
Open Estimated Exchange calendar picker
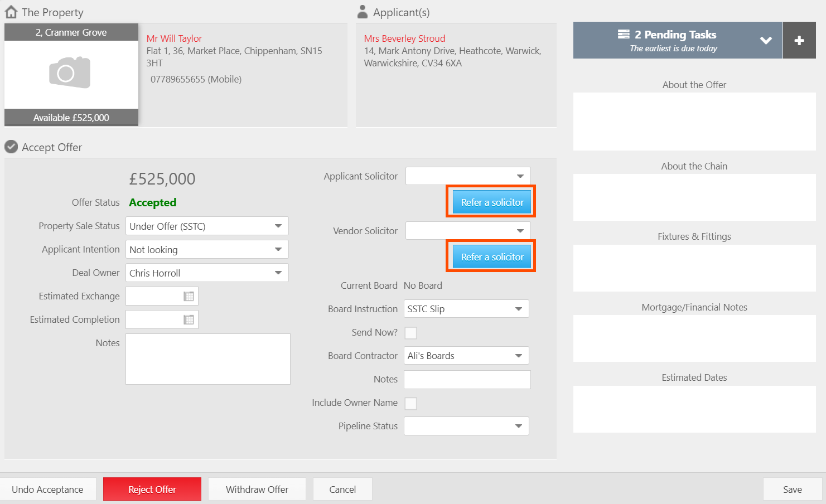point(189,296)
